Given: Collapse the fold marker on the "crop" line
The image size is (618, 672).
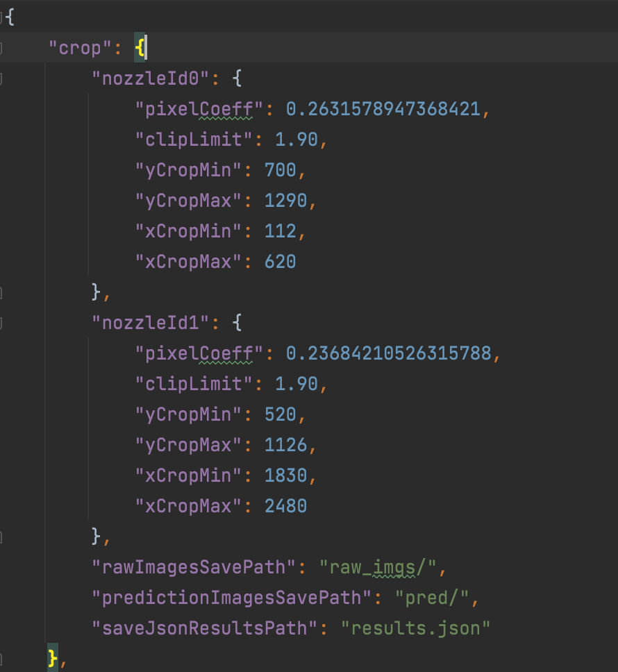Looking at the screenshot, I should click(1, 49).
